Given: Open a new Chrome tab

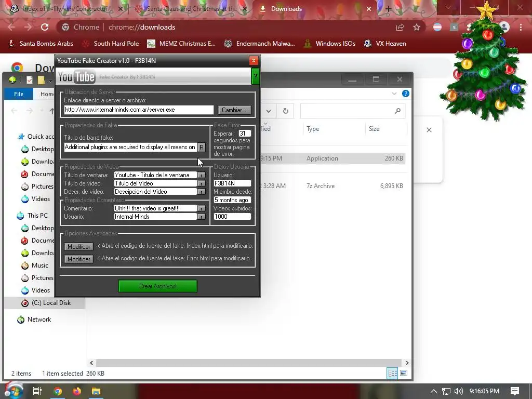Looking at the screenshot, I should (x=389, y=9).
